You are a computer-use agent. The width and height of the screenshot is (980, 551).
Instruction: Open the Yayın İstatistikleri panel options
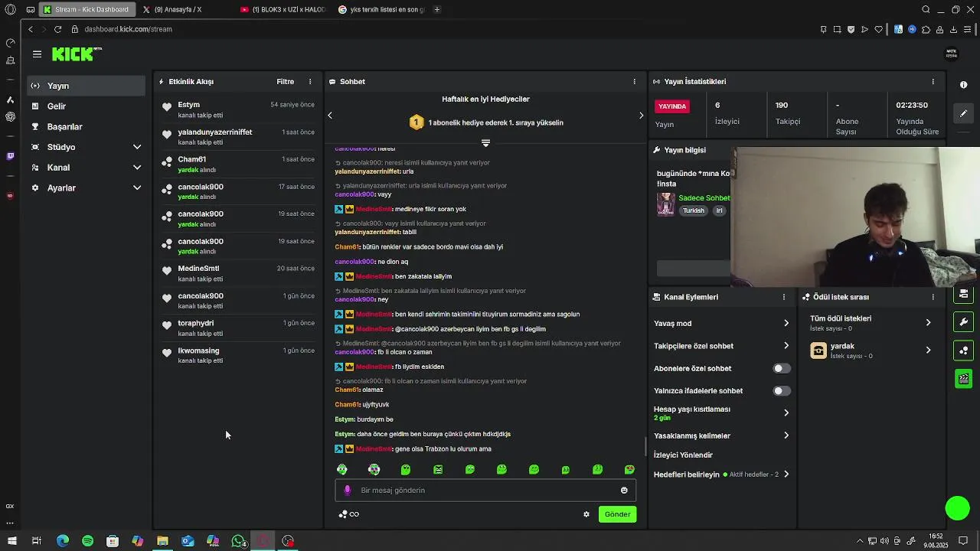click(933, 82)
